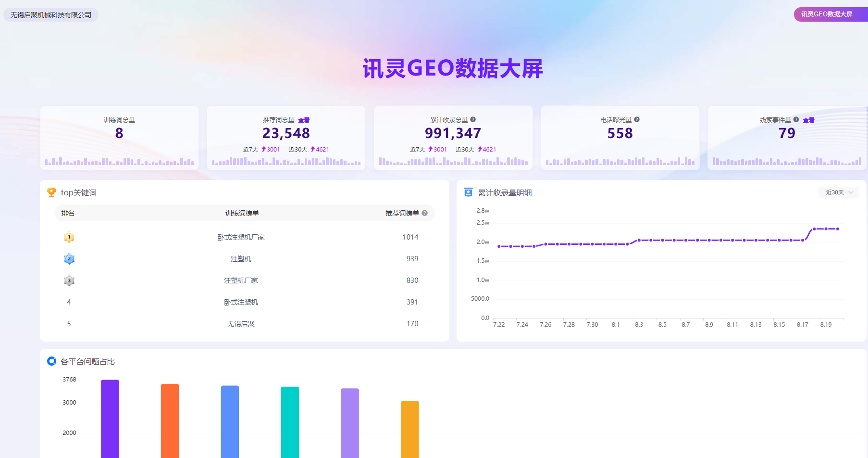
Task: Click the 线索事件量 value 79
Action: 787,133
